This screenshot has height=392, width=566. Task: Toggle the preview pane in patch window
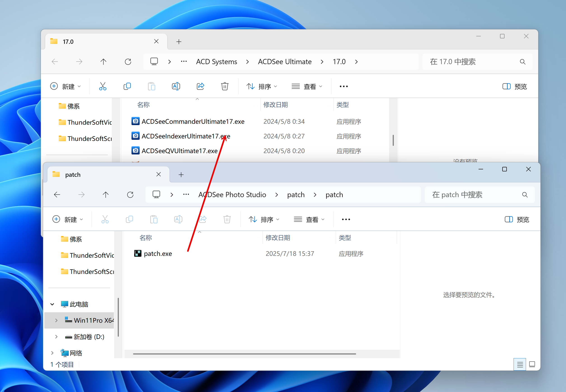click(517, 219)
